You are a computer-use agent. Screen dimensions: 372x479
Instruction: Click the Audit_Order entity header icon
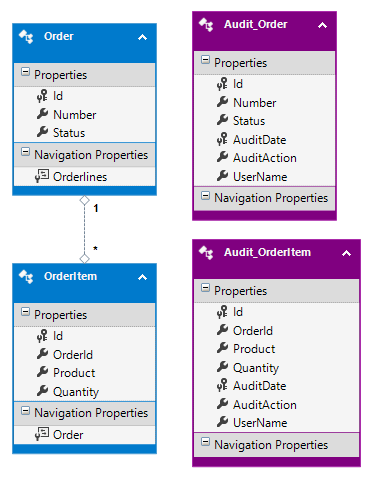206,25
